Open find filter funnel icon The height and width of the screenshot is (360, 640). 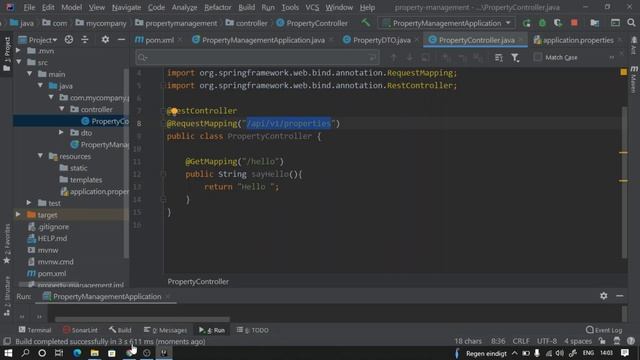click(515, 58)
